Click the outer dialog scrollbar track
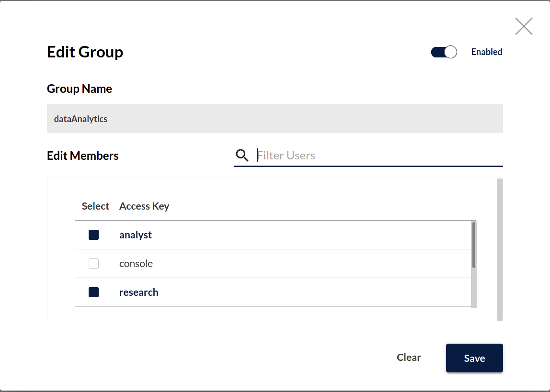Viewport: 550px width, 392px height. tap(500, 249)
